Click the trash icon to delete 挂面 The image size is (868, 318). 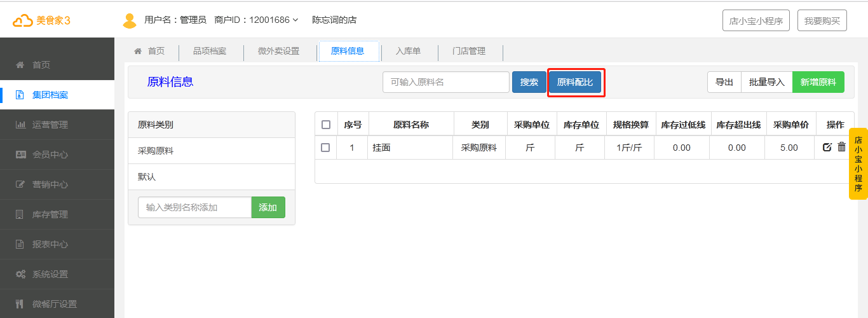tap(841, 147)
